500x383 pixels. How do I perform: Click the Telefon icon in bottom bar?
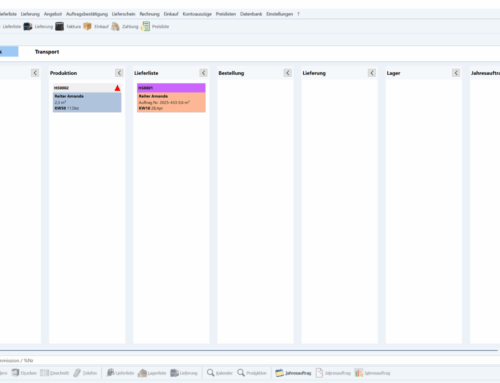click(77, 373)
